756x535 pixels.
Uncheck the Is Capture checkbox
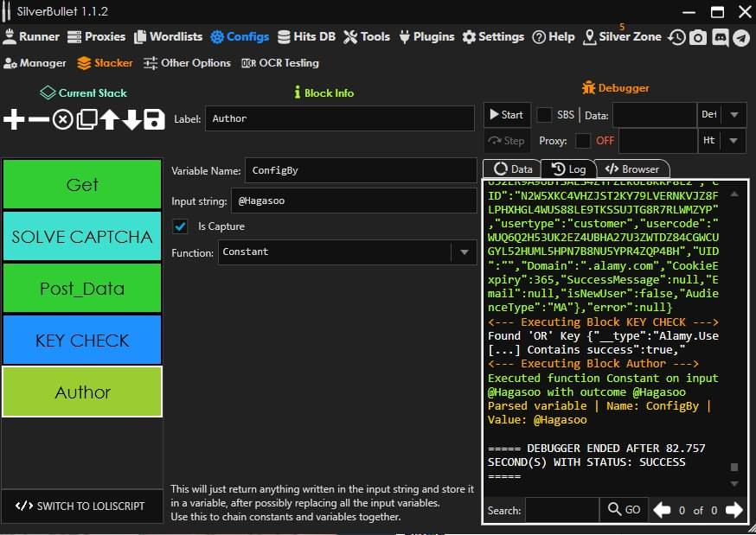[180, 226]
